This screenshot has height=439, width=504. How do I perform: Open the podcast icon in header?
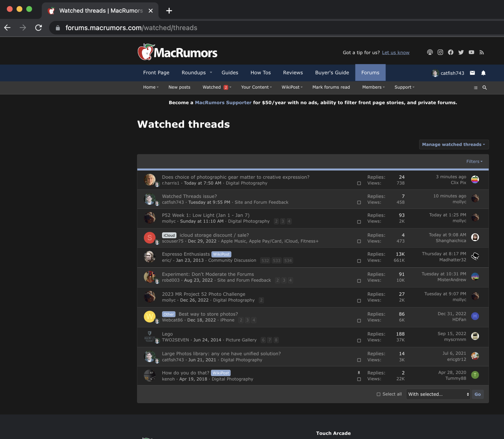(x=430, y=52)
